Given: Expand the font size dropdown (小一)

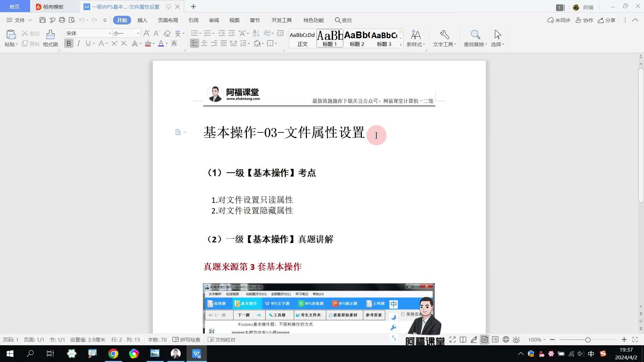Looking at the screenshot, I should 138,33.
